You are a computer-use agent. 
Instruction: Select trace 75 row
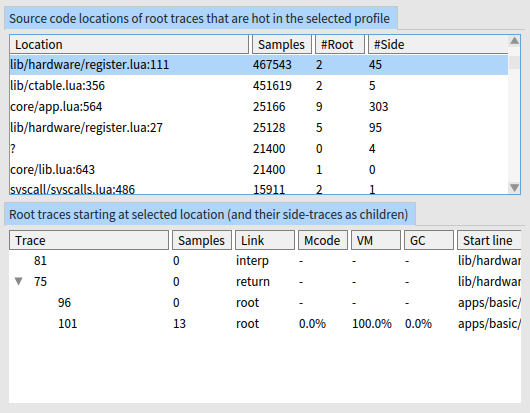coord(265,282)
